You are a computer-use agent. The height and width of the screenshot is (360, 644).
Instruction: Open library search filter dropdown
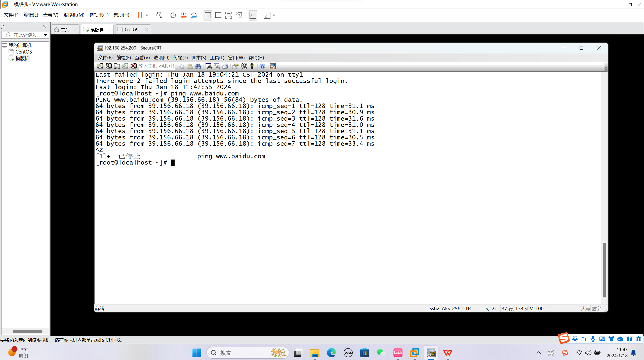46,35
